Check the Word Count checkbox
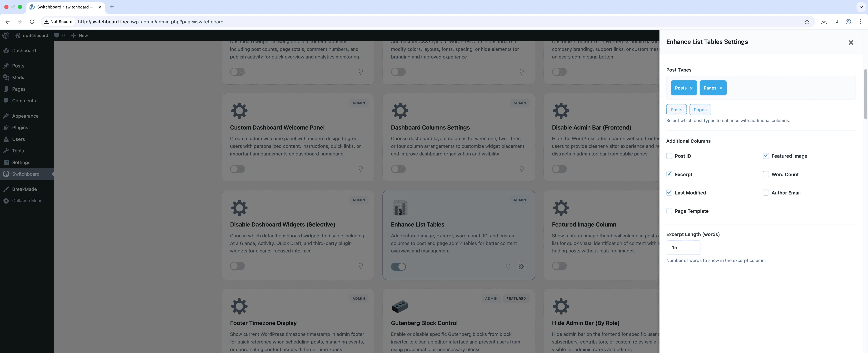868x353 pixels. click(x=766, y=174)
